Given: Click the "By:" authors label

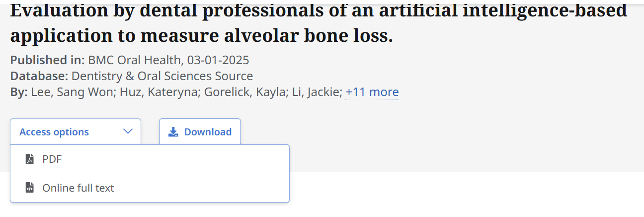Looking at the screenshot, I should [x=19, y=92].
